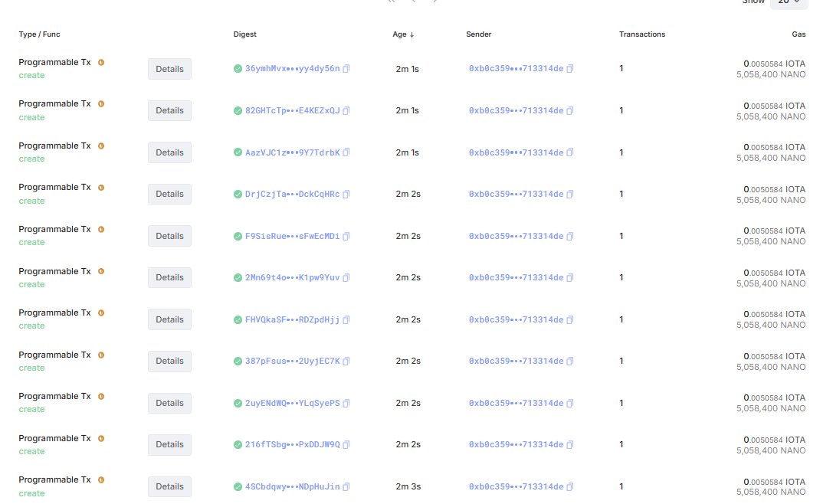Click green success checkmark beside 2Mn69t4o digest
The image size is (833, 504).
pyautogui.click(x=238, y=277)
